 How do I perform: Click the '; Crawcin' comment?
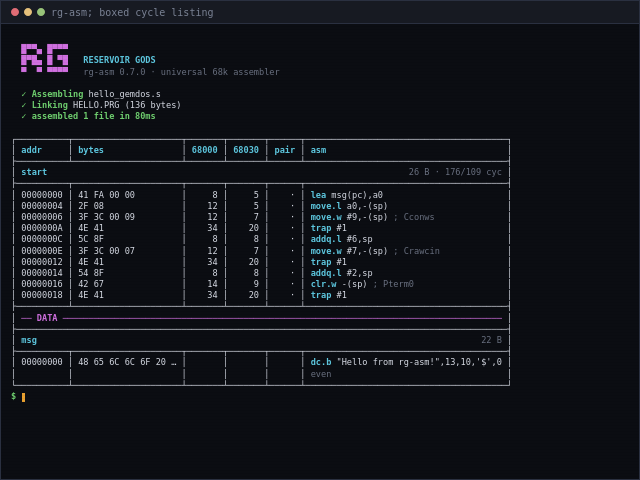(416, 251)
